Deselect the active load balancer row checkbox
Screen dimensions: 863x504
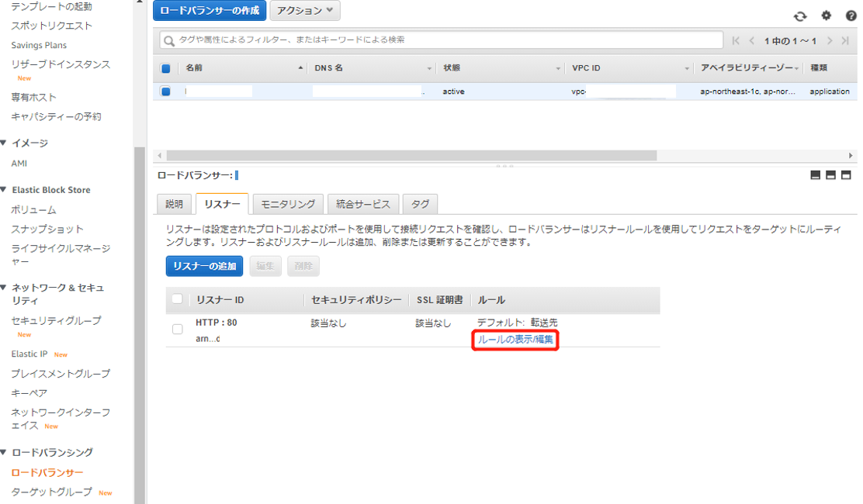tap(165, 91)
